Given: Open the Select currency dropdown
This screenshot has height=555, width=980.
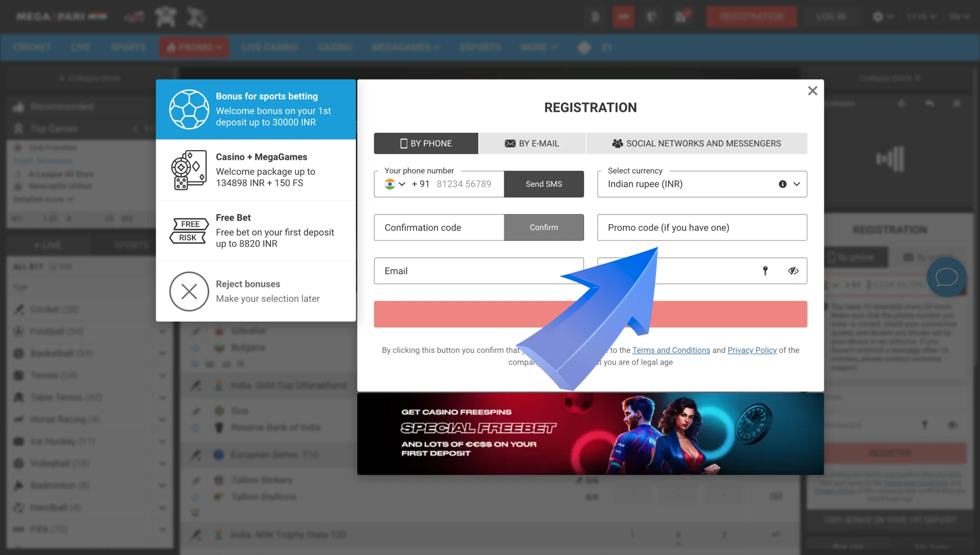Looking at the screenshot, I should click(702, 184).
